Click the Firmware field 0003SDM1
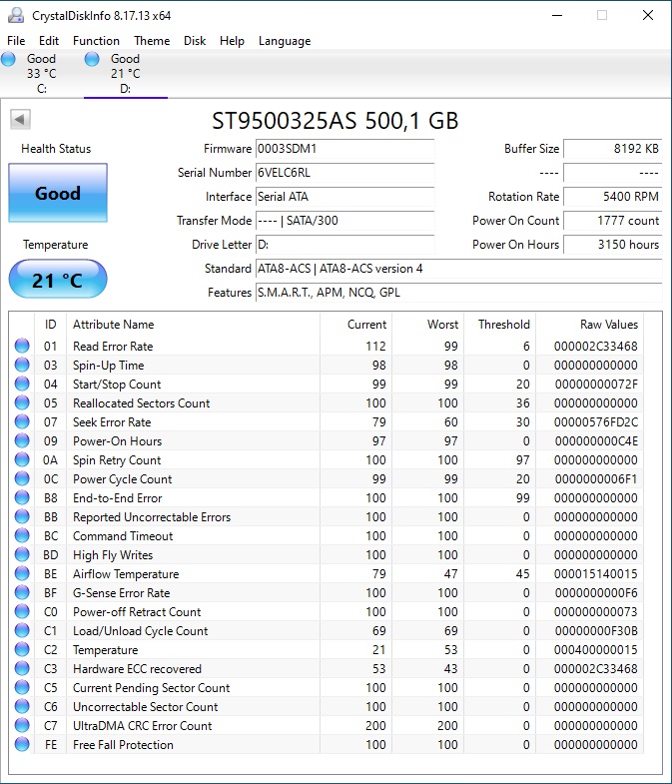This screenshot has height=784, width=672. click(x=345, y=149)
